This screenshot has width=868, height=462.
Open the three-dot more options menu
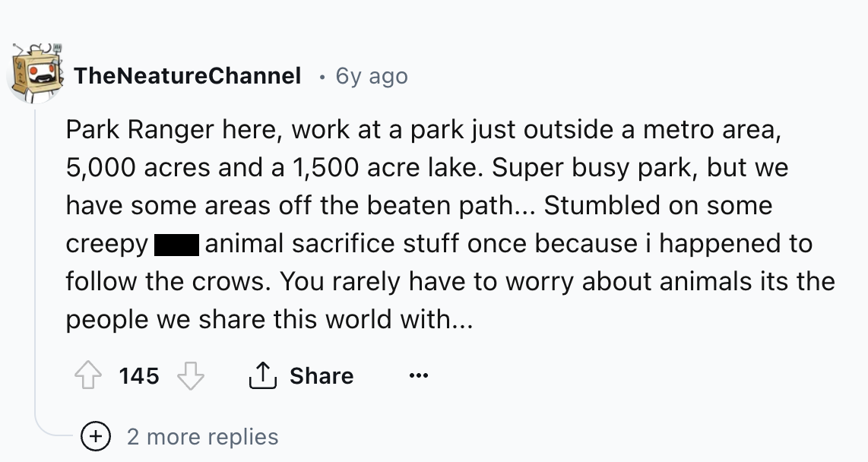[x=417, y=376]
